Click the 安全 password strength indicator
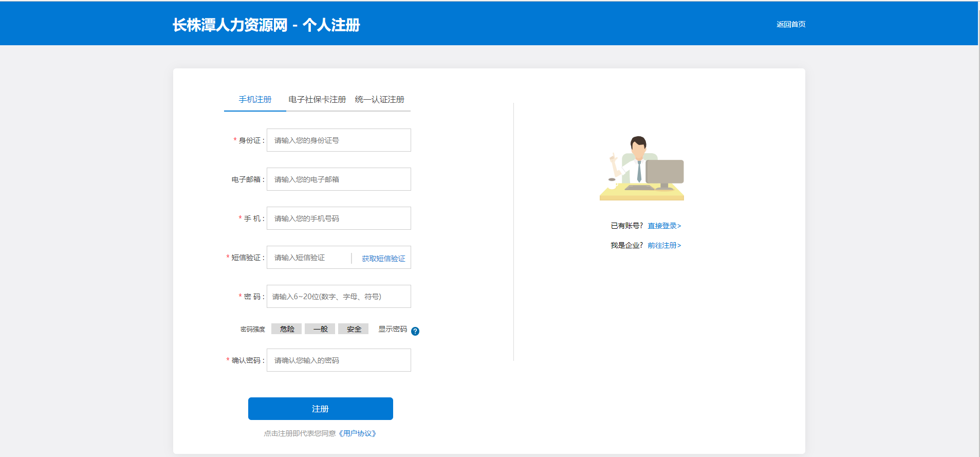The image size is (980, 457). click(x=354, y=329)
